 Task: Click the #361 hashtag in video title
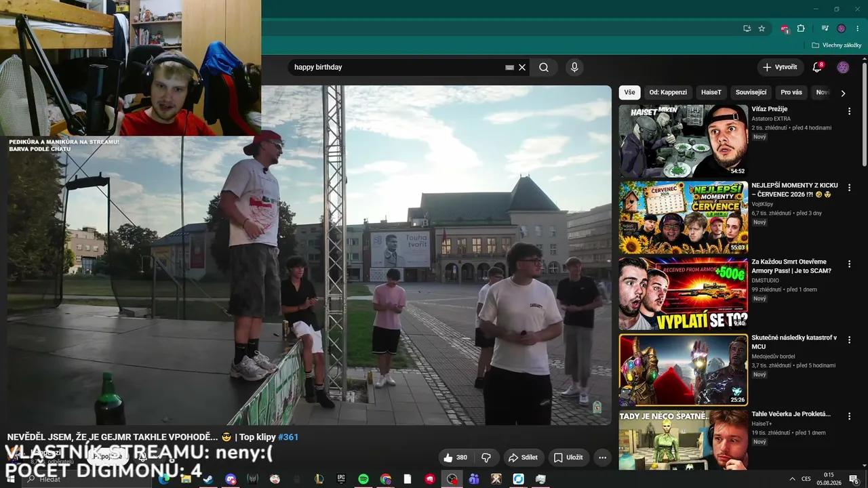[x=288, y=437]
